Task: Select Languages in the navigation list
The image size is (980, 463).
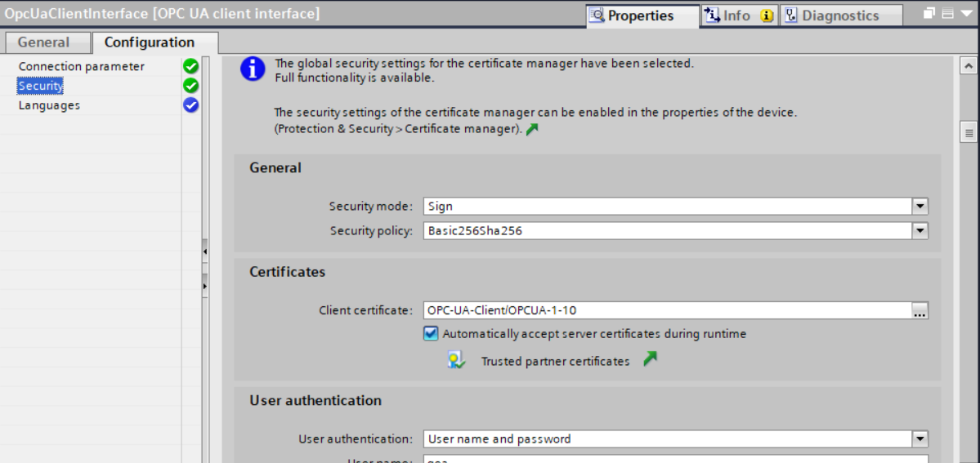Action: (49, 105)
